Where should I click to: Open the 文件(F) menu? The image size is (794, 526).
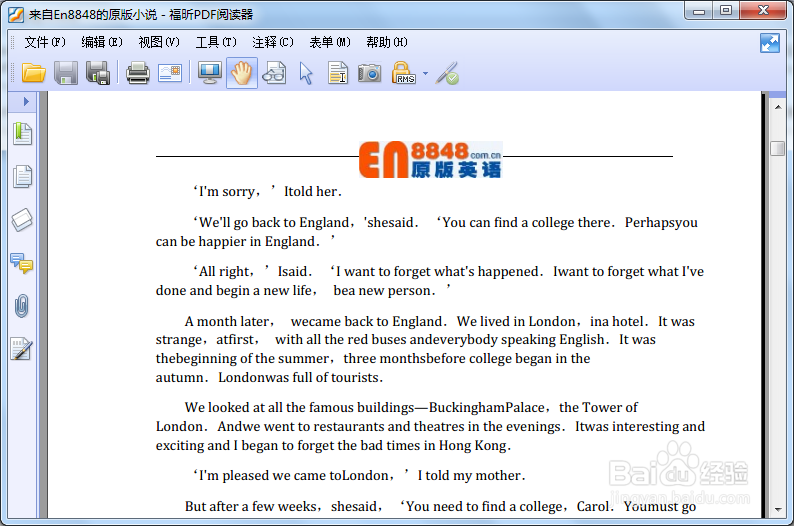45,43
